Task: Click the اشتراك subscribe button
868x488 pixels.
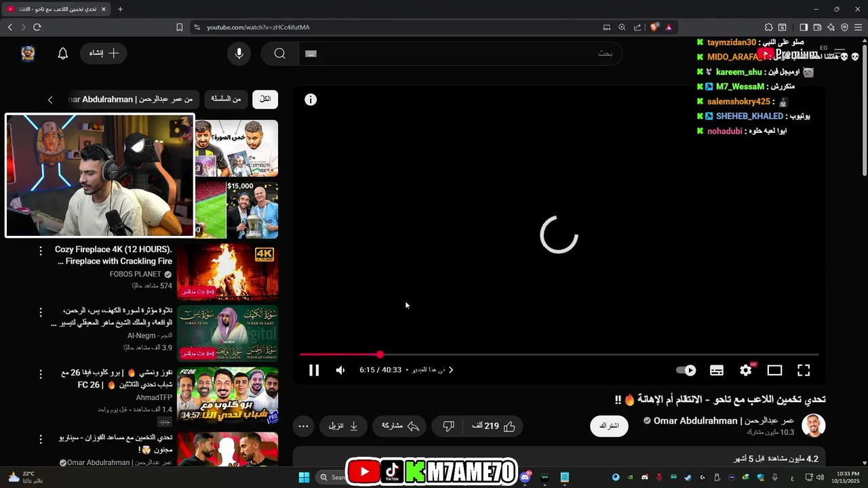Action: point(609,426)
